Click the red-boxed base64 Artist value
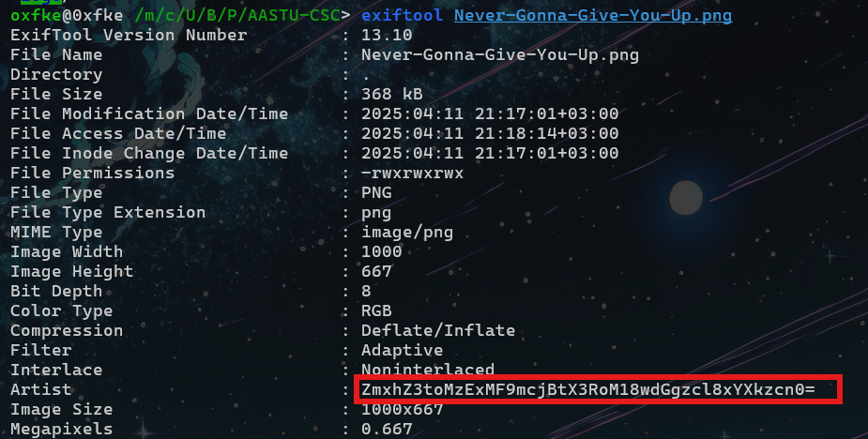This screenshot has width=868, height=439. pyautogui.click(x=588, y=389)
